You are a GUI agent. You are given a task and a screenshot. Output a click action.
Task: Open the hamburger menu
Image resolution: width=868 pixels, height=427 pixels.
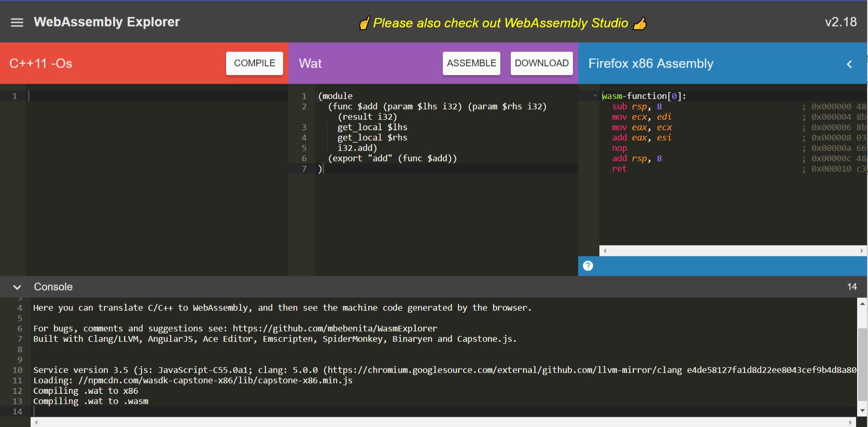17,22
